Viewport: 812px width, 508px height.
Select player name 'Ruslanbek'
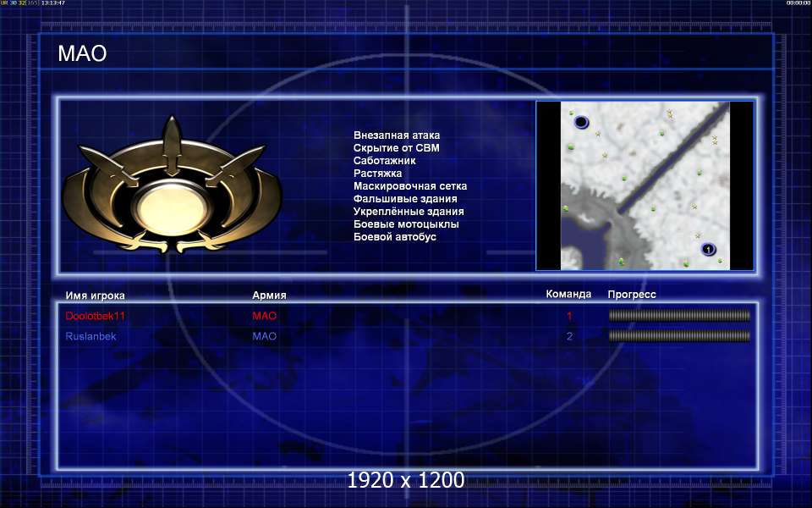point(91,336)
